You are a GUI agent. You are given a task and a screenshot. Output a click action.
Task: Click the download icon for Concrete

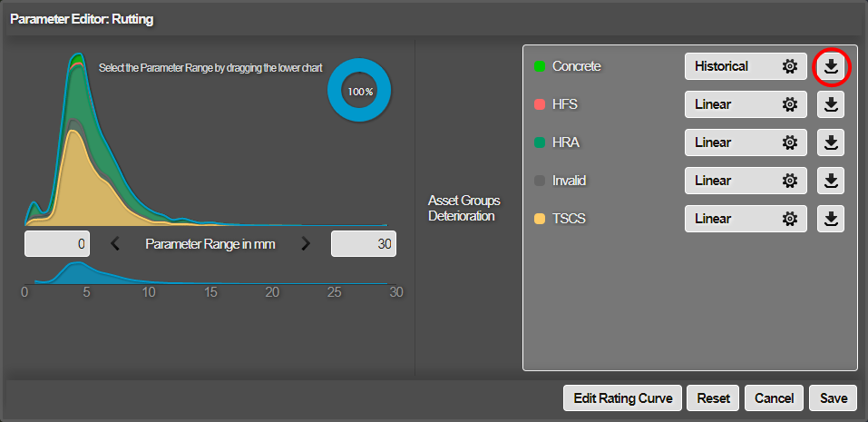(831, 66)
